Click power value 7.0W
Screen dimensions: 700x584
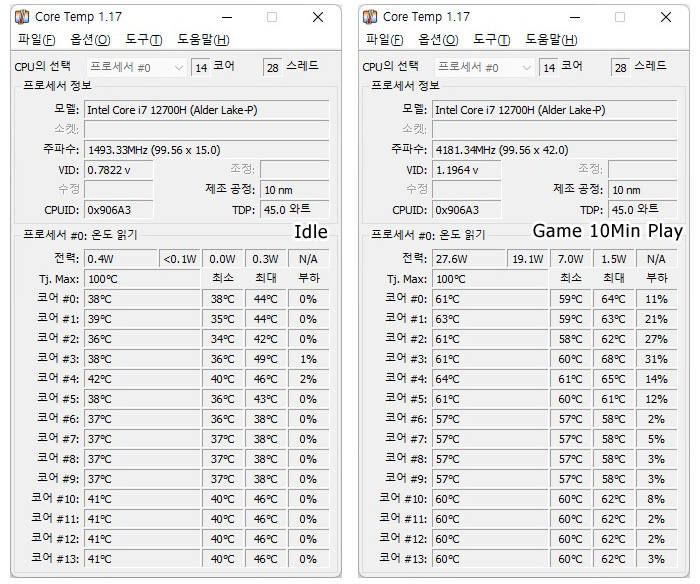point(570,259)
